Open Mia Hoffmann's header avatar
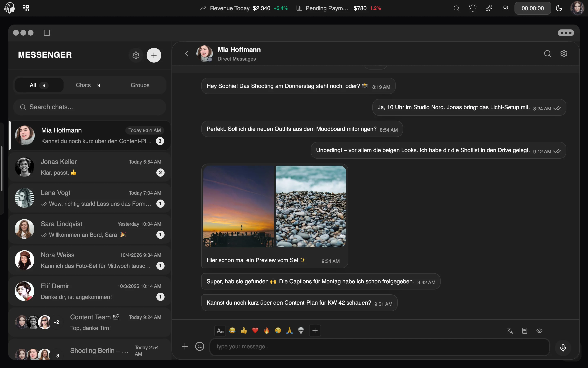Viewport: 588px width, 368px height. click(x=204, y=54)
